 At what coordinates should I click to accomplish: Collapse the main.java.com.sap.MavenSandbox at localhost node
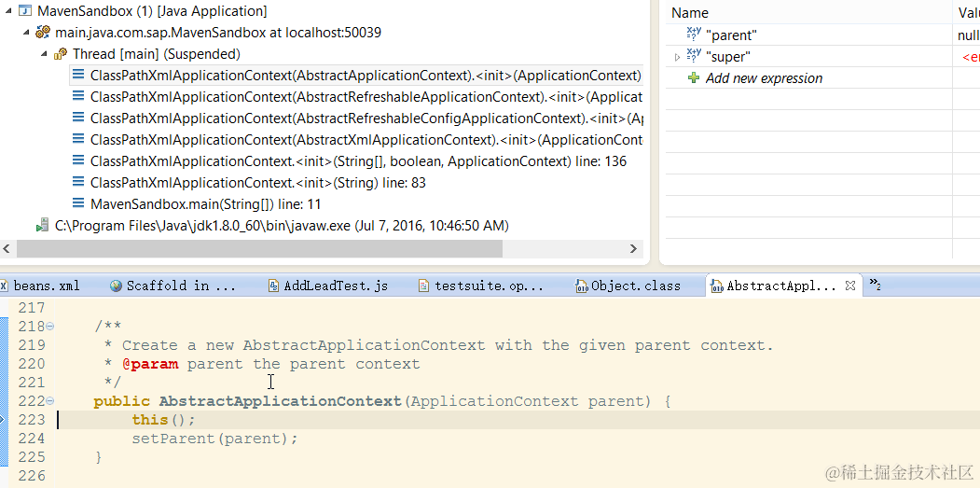pyautogui.click(x=25, y=33)
